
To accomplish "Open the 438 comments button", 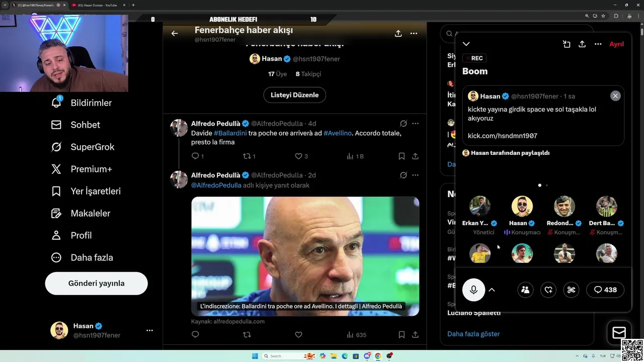I will 605,290.
